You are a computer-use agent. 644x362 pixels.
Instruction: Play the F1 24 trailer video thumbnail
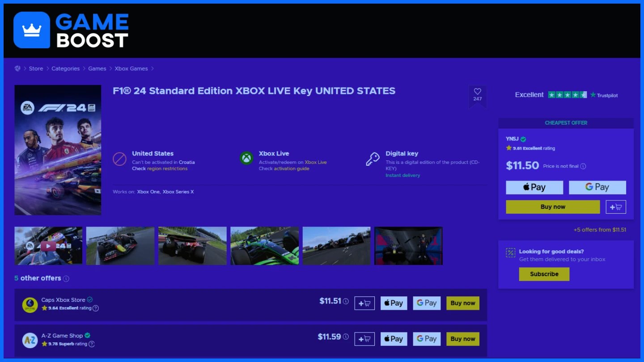48,246
